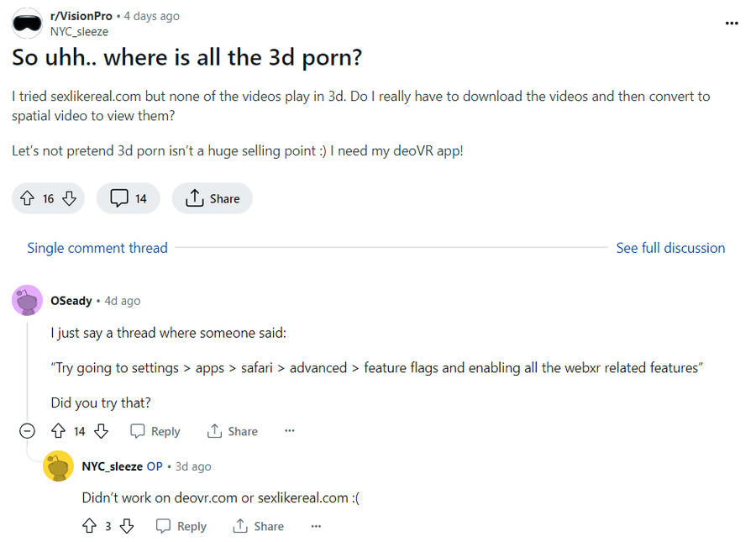
Task: Open post options three-dot menu
Action: click(x=732, y=23)
